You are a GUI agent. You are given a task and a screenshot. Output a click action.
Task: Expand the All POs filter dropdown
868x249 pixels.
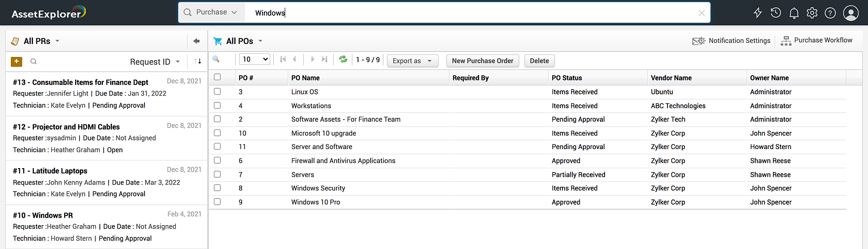[260, 41]
